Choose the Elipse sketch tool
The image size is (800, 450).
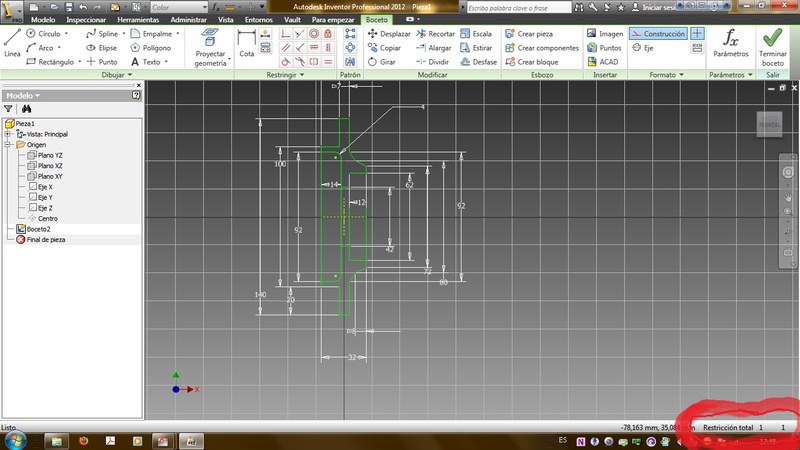pyautogui.click(x=99, y=47)
